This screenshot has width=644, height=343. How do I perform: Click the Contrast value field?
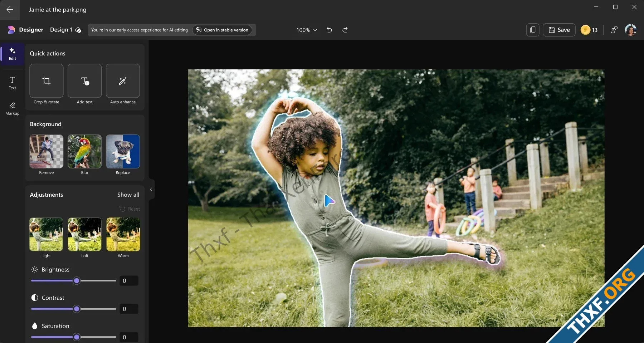point(129,309)
